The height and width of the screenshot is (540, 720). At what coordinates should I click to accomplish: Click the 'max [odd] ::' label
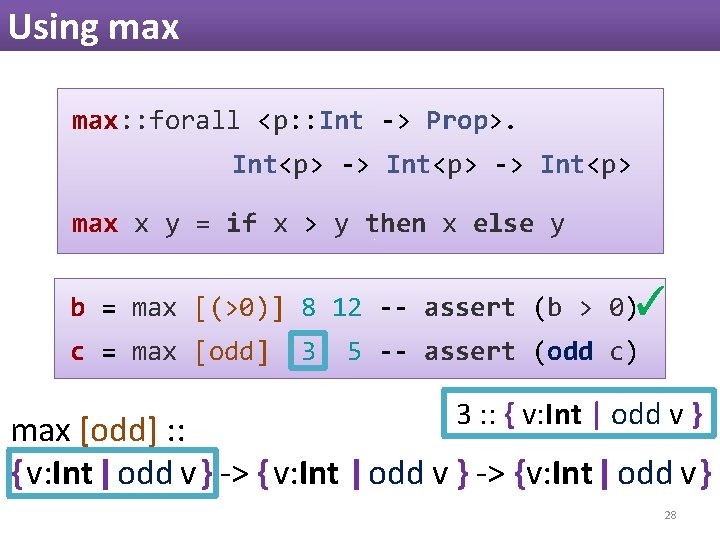pyautogui.click(x=98, y=431)
